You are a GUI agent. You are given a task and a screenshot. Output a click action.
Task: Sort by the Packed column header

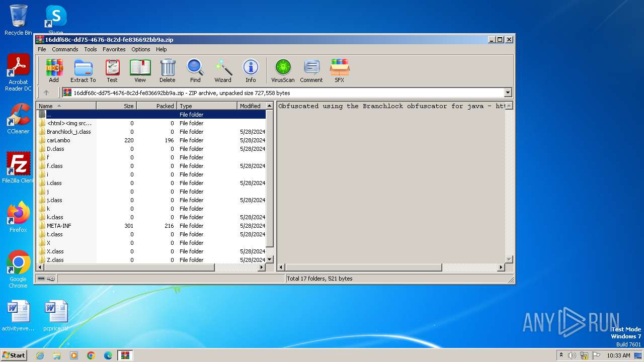(156, 106)
